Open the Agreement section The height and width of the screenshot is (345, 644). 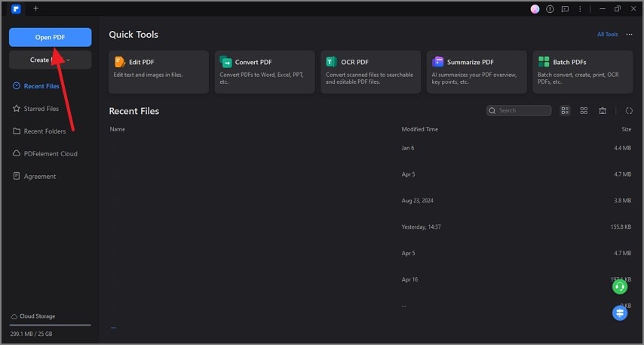pos(39,177)
